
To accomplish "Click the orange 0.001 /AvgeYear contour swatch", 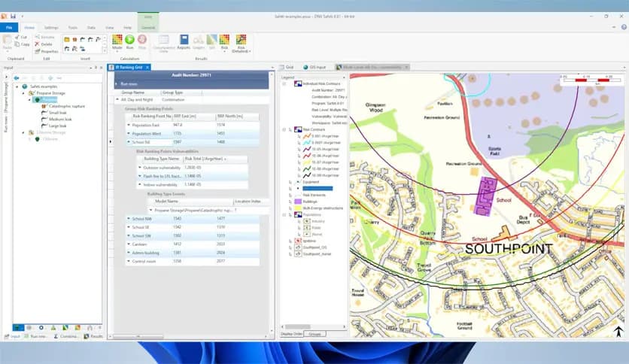I will tap(307, 136).
